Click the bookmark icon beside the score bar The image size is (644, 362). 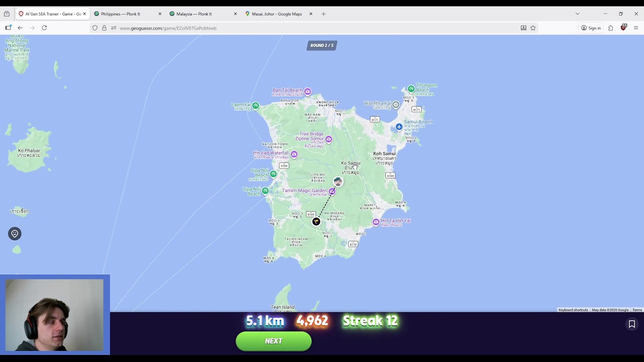(x=632, y=324)
